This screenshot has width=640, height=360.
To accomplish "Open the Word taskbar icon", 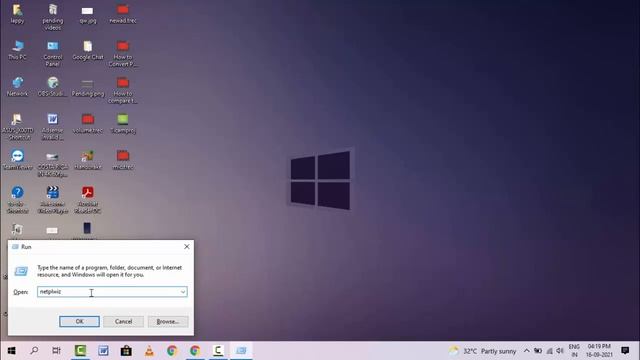I will click(x=103, y=351).
